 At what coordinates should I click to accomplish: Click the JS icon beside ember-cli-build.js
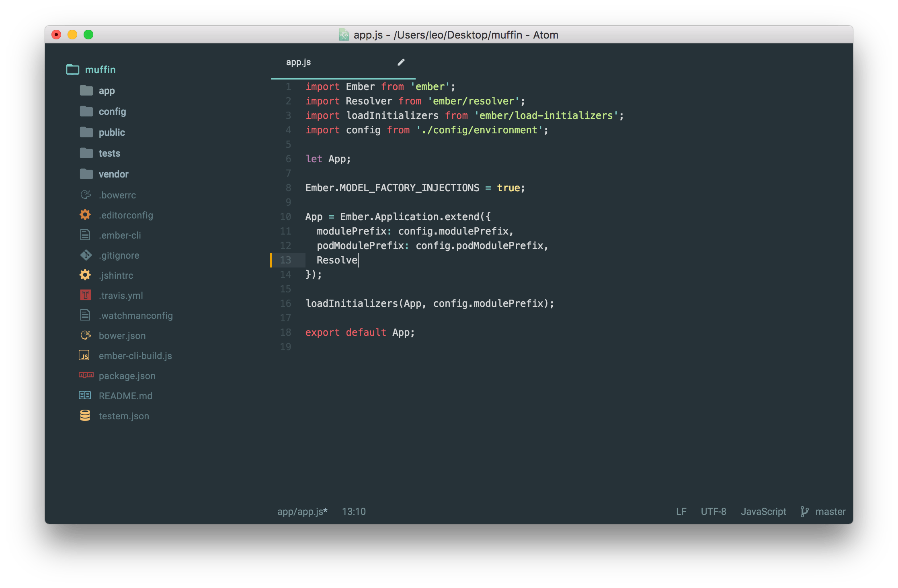[84, 355]
